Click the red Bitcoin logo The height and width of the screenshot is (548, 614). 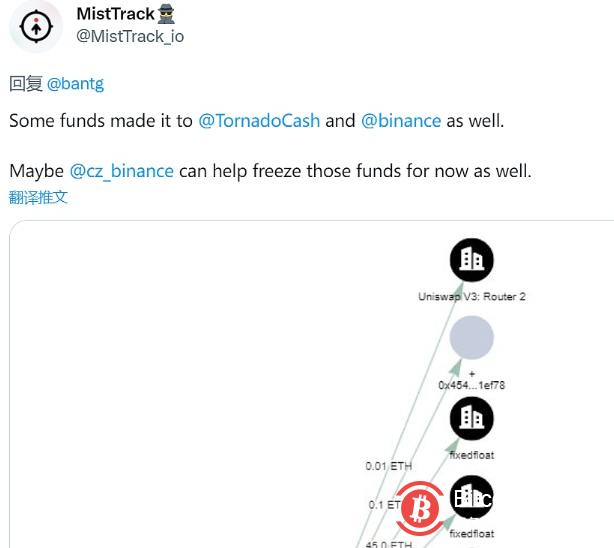(419, 509)
